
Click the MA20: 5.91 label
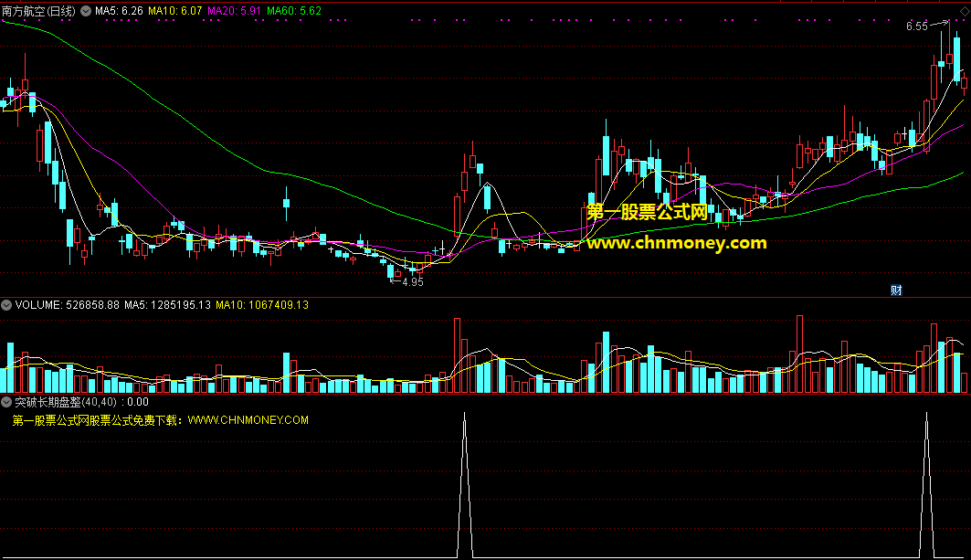[234, 11]
